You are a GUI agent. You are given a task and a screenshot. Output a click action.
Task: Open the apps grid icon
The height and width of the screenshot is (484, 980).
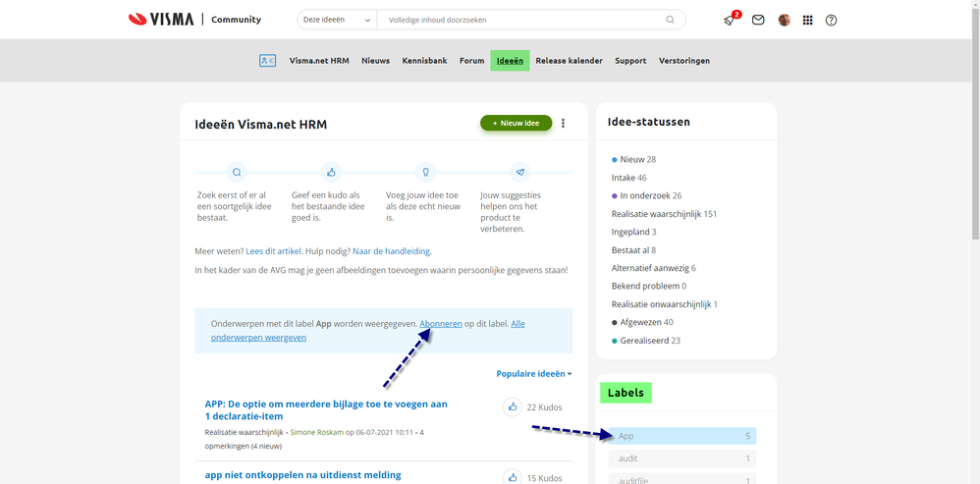coord(807,20)
